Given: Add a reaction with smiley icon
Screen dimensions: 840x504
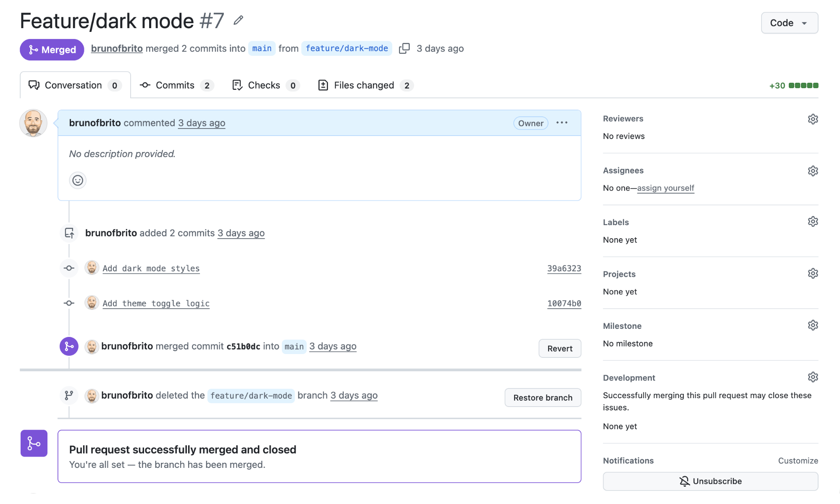Looking at the screenshot, I should click(78, 181).
